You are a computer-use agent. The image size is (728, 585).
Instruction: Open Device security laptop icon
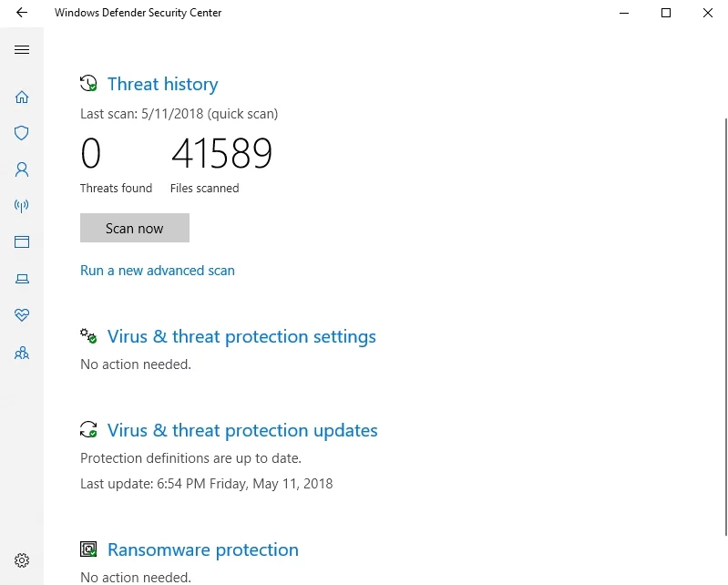click(22, 279)
